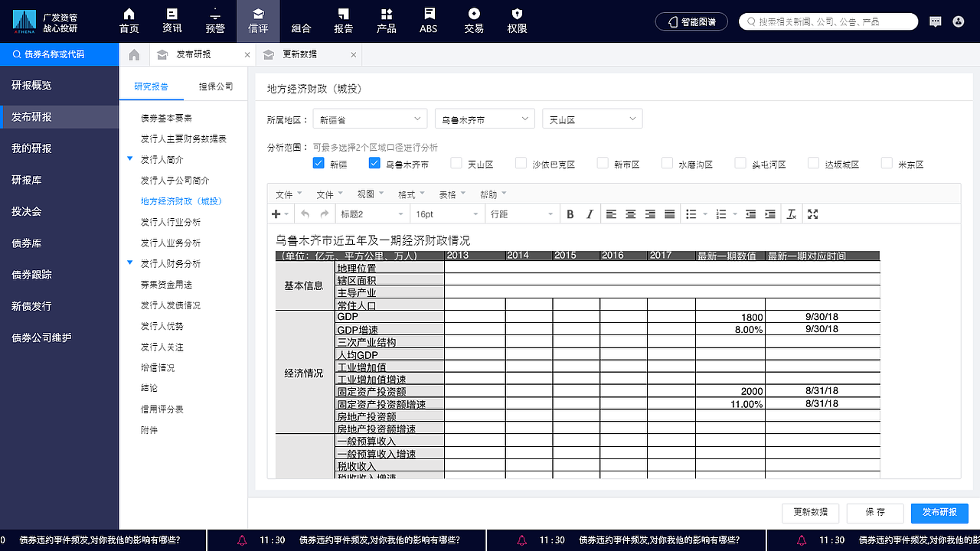Click the 发布研报 publish button
This screenshot has width=980, height=551.
[x=939, y=513]
